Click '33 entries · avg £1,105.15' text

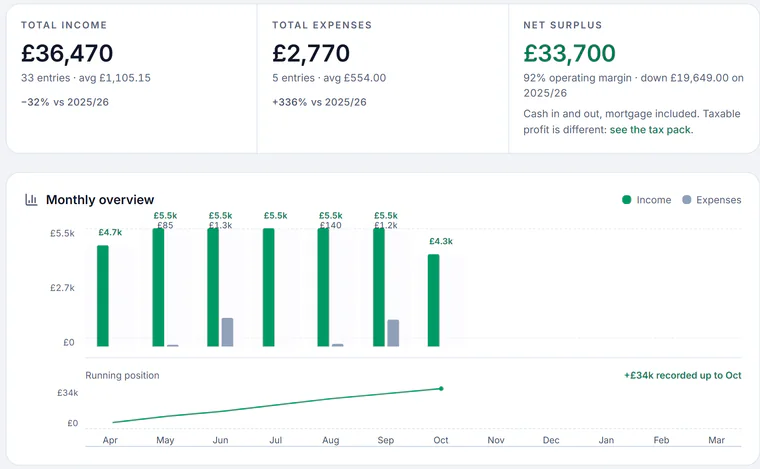pyautogui.click(x=86, y=78)
